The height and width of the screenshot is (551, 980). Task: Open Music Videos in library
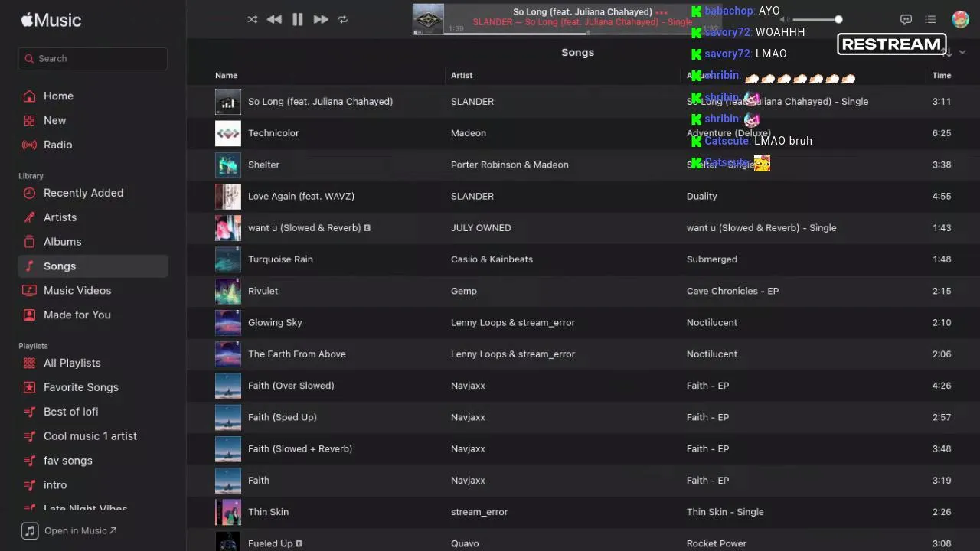click(93, 291)
